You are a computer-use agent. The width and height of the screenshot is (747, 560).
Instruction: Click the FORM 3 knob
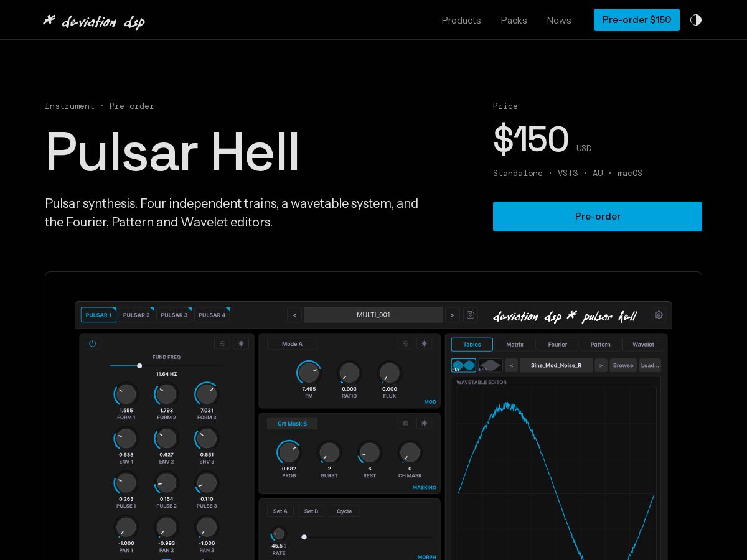[x=207, y=394]
